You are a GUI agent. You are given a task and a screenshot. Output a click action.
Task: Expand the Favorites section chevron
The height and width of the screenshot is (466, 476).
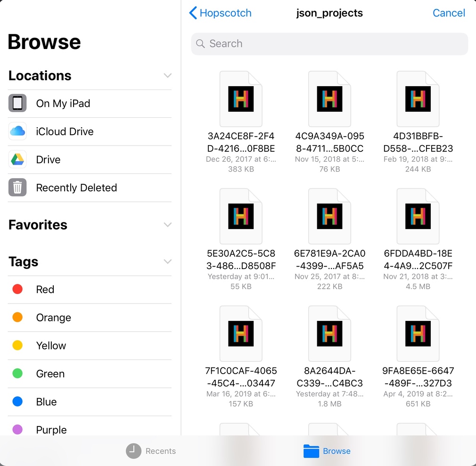pos(168,225)
